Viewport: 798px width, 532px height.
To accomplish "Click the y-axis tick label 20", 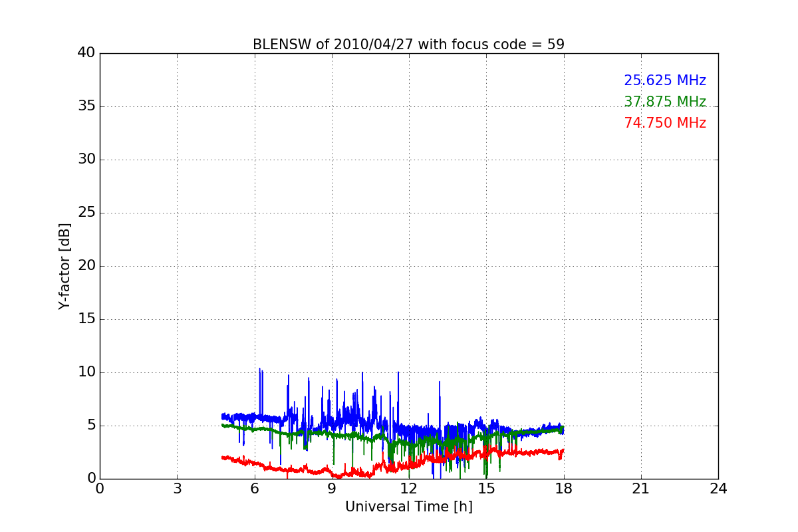I will click(x=86, y=266).
